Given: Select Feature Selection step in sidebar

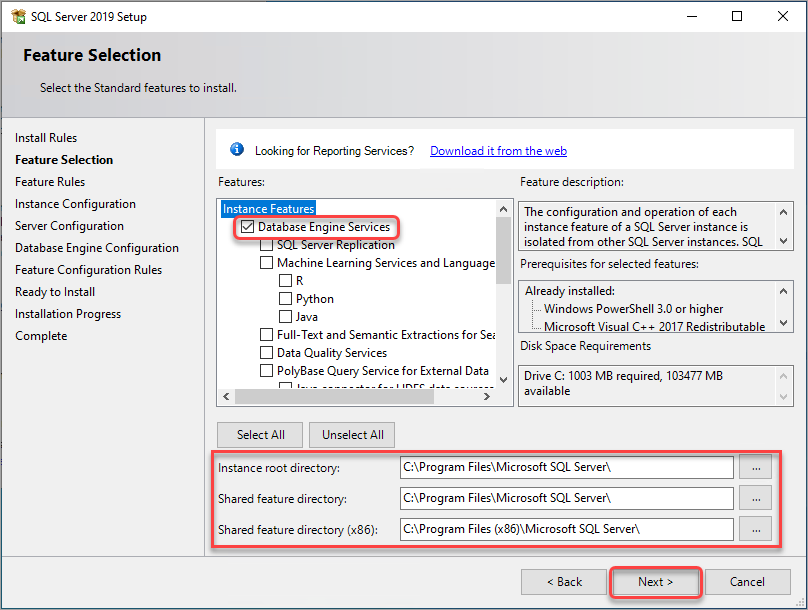Looking at the screenshot, I should point(64,160).
